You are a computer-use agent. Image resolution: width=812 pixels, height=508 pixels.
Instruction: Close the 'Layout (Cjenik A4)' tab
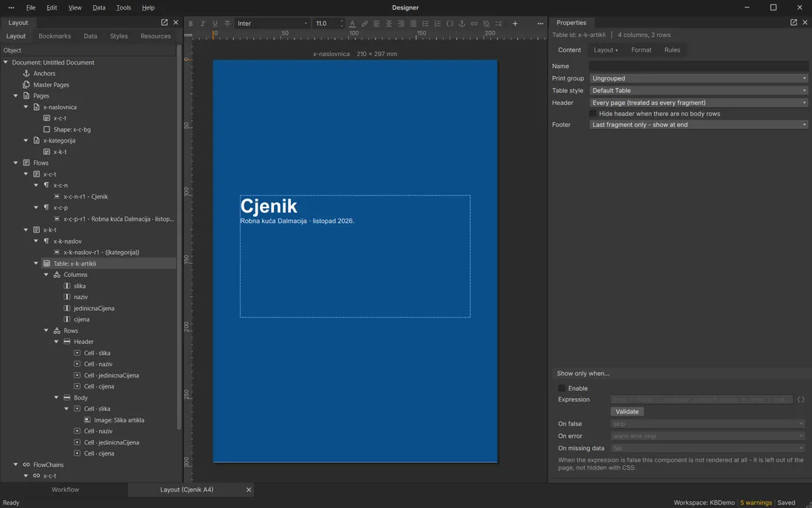(x=249, y=490)
